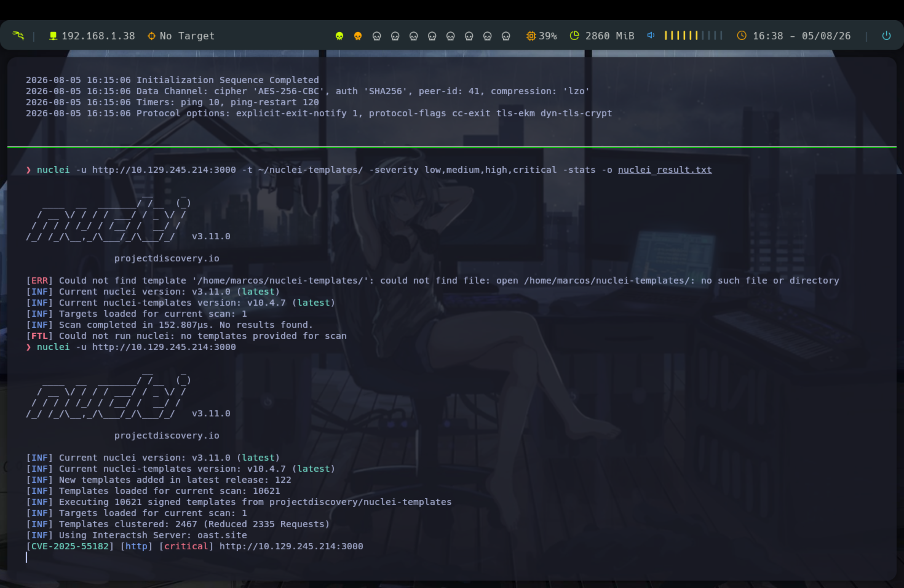This screenshot has height=588, width=904.
Task: Open the URL on the CVE-2025-55182 line
Action: 291,546
